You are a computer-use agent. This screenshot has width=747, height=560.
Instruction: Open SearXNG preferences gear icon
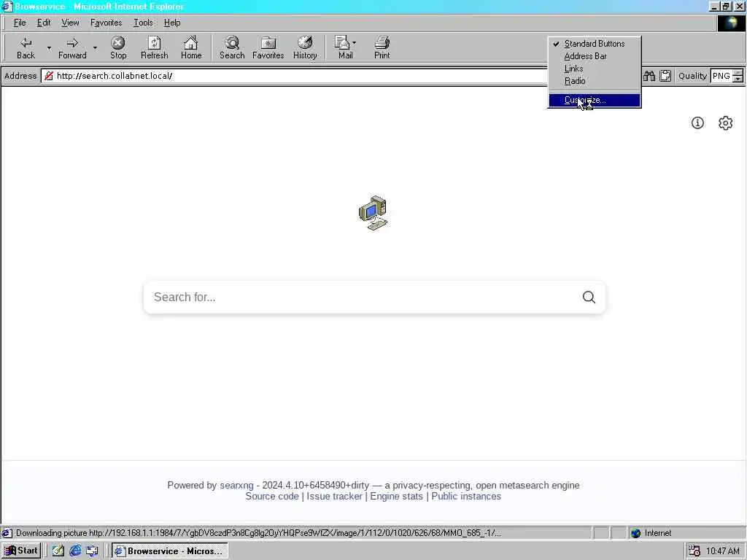[726, 122]
